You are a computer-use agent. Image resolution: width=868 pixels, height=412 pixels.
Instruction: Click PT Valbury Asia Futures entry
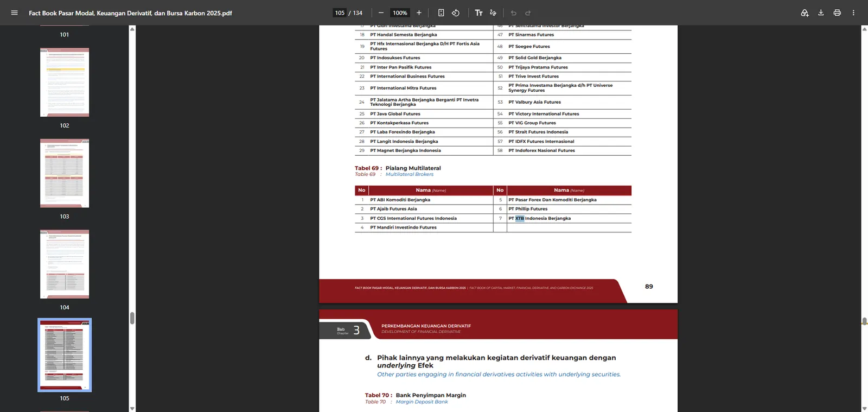[x=534, y=102]
